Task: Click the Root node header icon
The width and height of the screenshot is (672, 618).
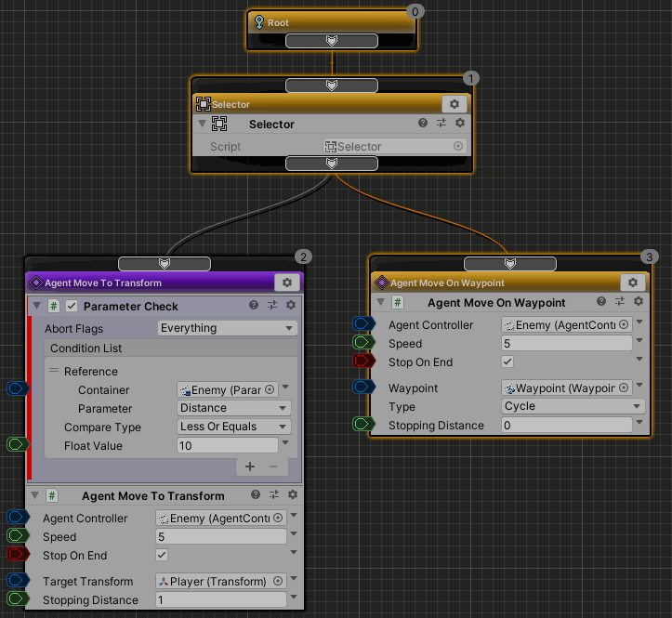Action: coord(259,22)
